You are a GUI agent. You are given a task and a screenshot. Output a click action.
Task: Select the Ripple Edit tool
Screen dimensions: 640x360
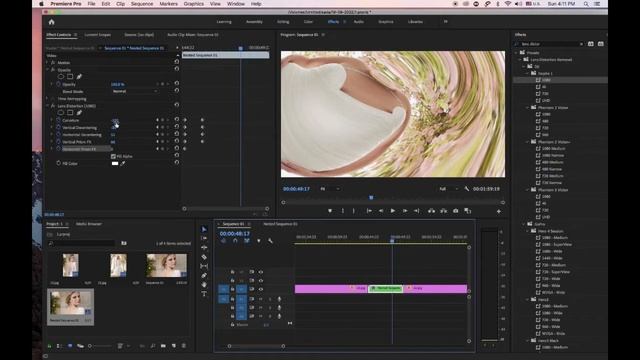pos(204,247)
